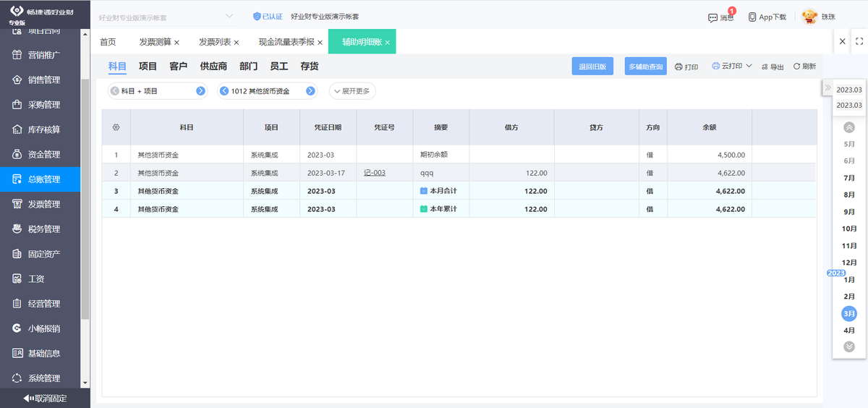Switch to the 现金流量表季报 tab
The image size is (868, 408).
pyautogui.click(x=286, y=42)
